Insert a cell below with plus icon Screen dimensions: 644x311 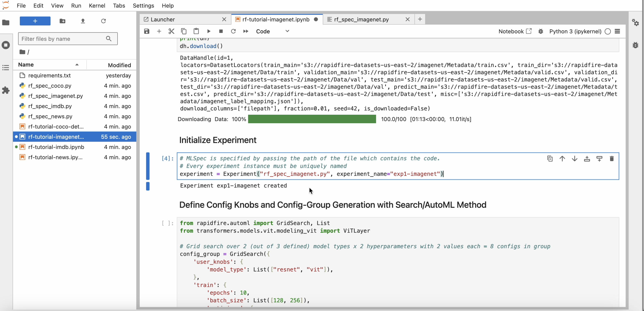coord(159,31)
